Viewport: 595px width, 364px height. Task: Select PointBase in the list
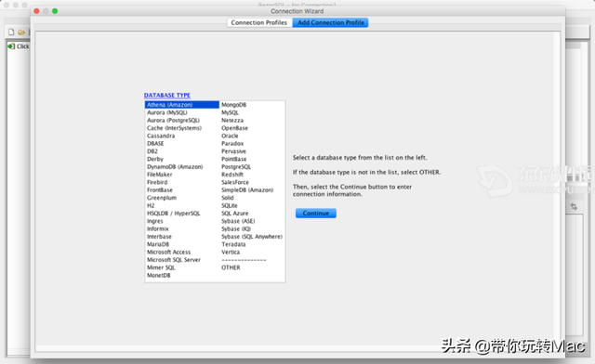233,159
